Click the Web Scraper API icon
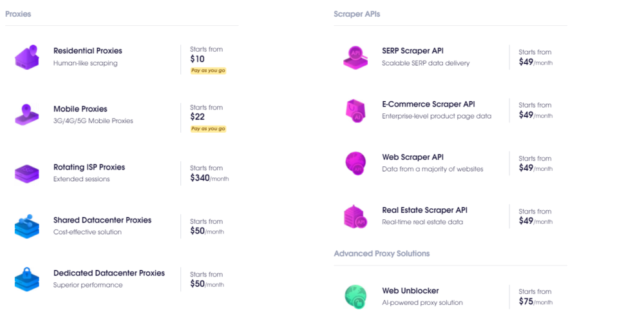This screenshot has width=644, height=323. pos(355,162)
